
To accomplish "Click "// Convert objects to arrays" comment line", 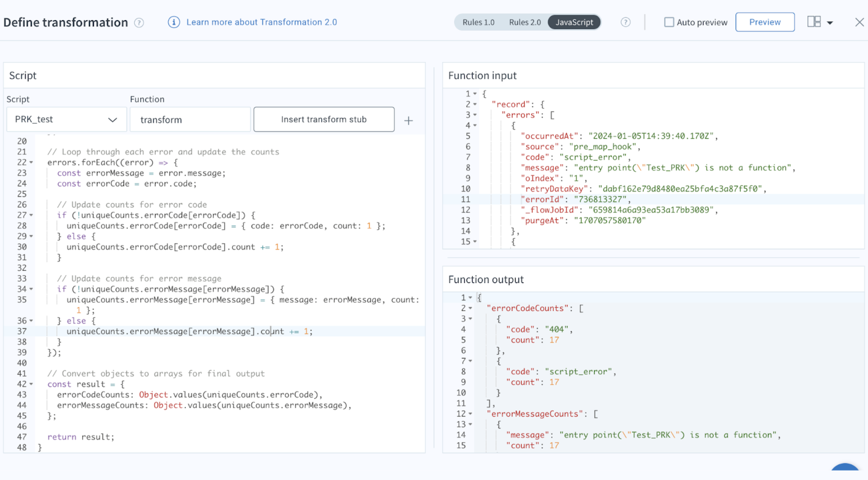I will pyautogui.click(x=156, y=373).
